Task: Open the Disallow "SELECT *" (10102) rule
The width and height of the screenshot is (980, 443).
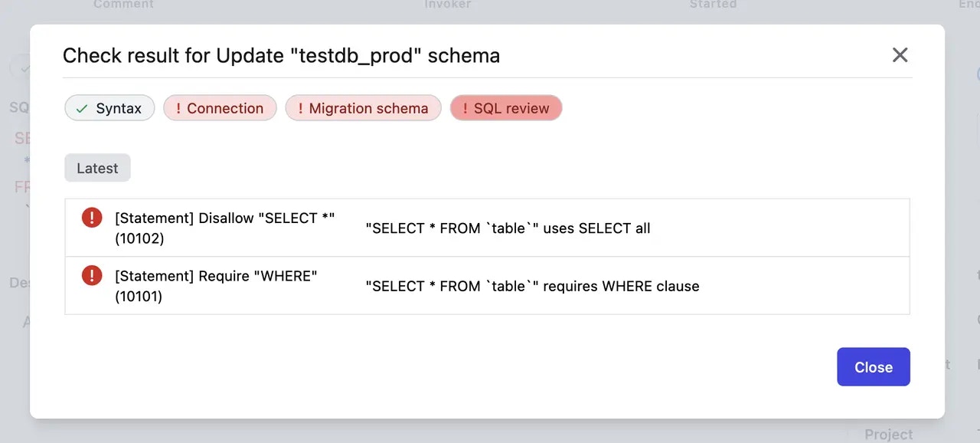Action: 224,228
